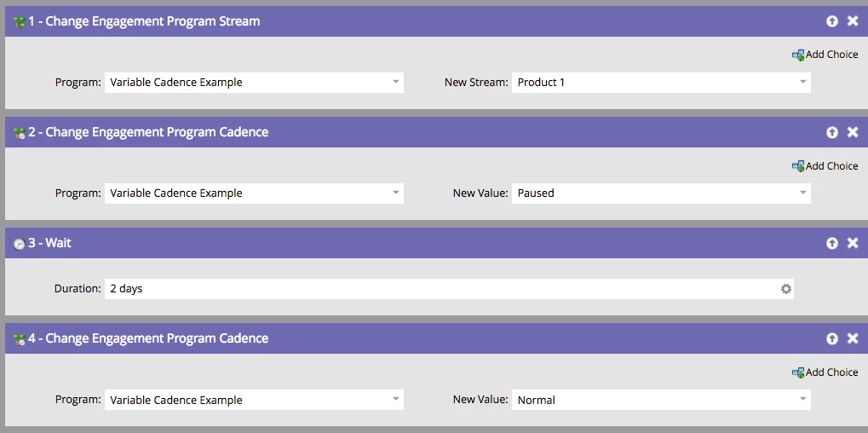The width and height of the screenshot is (868, 433).
Task: Open New Value dropdown showing Normal
Action: click(x=661, y=400)
